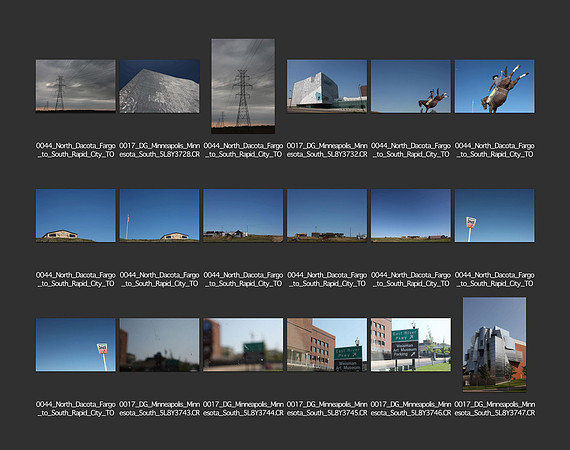Click filename ending 5L8Y3743.CR
The image size is (570, 450).
tap(160, 409)
